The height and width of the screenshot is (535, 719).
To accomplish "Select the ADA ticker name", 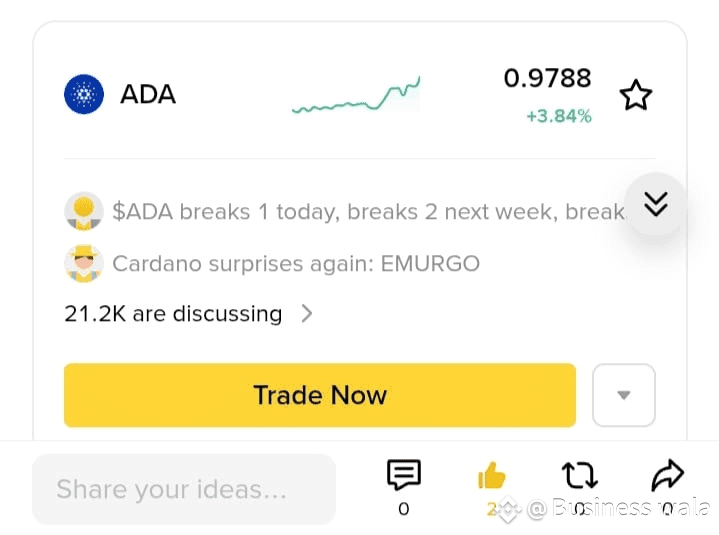I will coord(148,94).
